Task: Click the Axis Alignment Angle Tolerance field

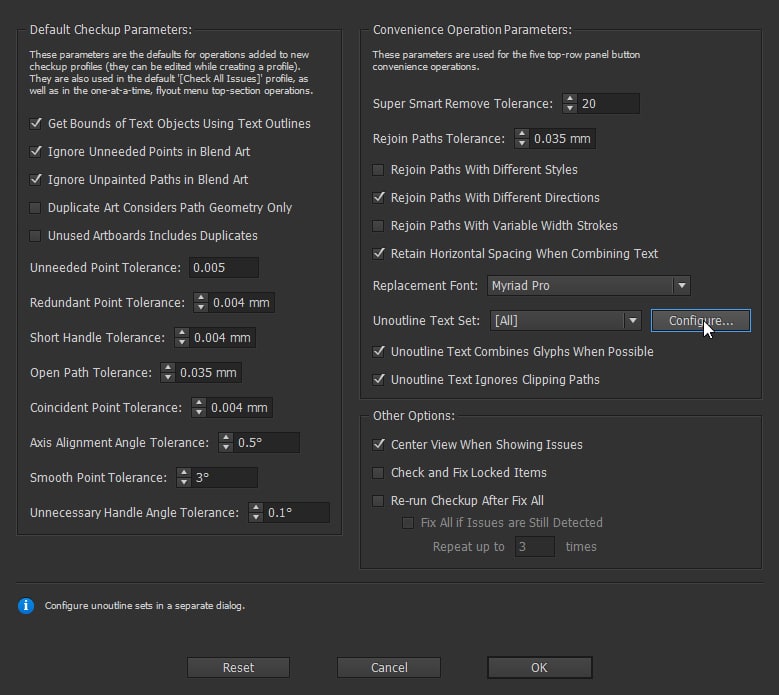Action: click(266, 442)
